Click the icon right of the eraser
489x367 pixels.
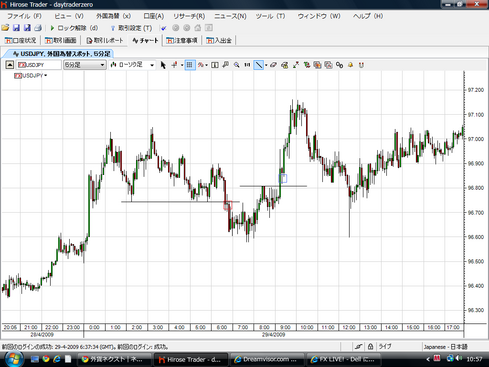pos(284,65)
